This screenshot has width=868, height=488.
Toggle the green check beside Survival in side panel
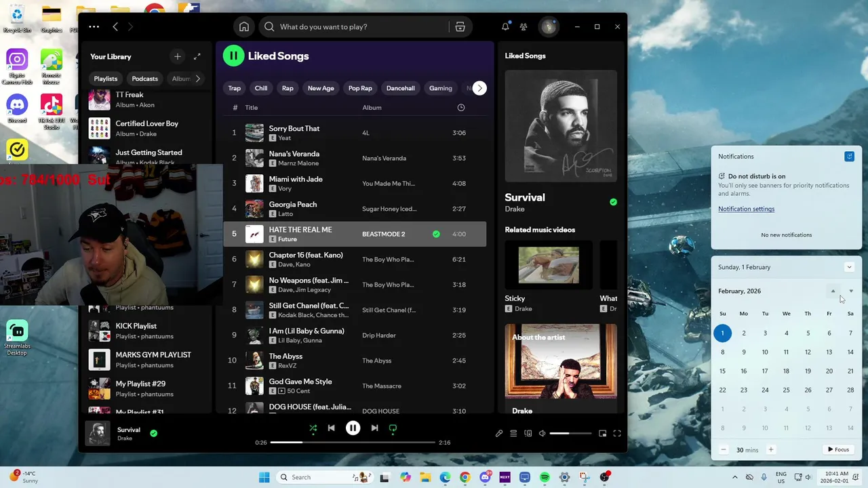click(613, 202)
